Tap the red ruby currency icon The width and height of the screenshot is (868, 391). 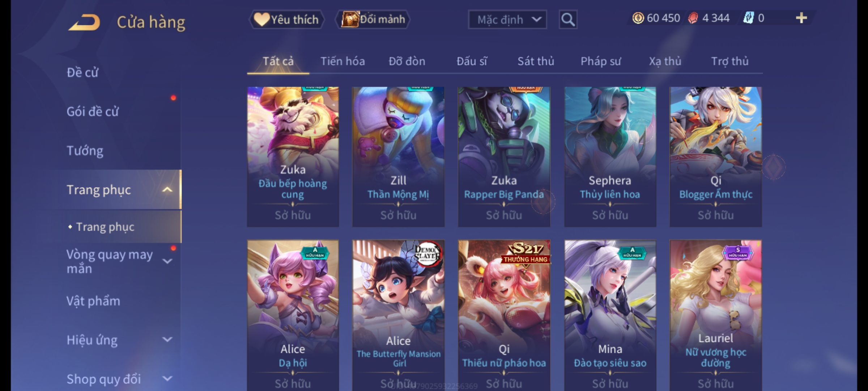point(693,18)
